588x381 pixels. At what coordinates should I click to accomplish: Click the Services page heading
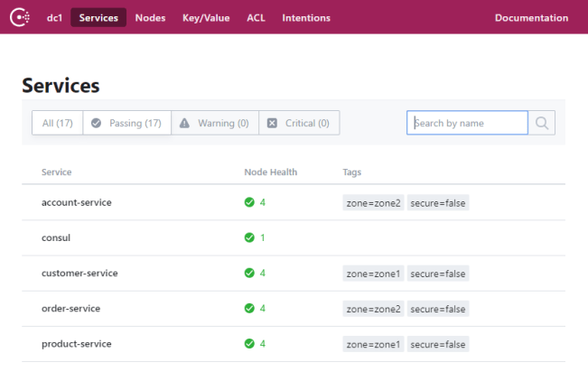61,86
